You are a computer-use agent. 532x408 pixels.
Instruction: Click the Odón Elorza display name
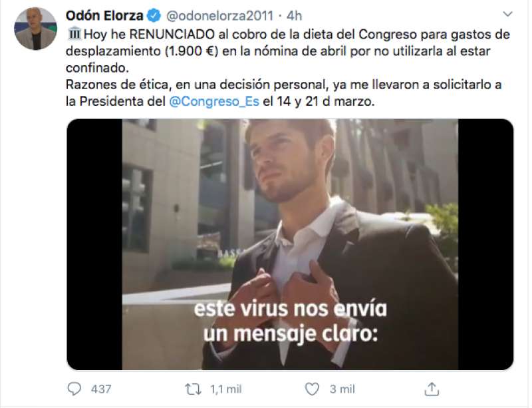pos(104,15)
